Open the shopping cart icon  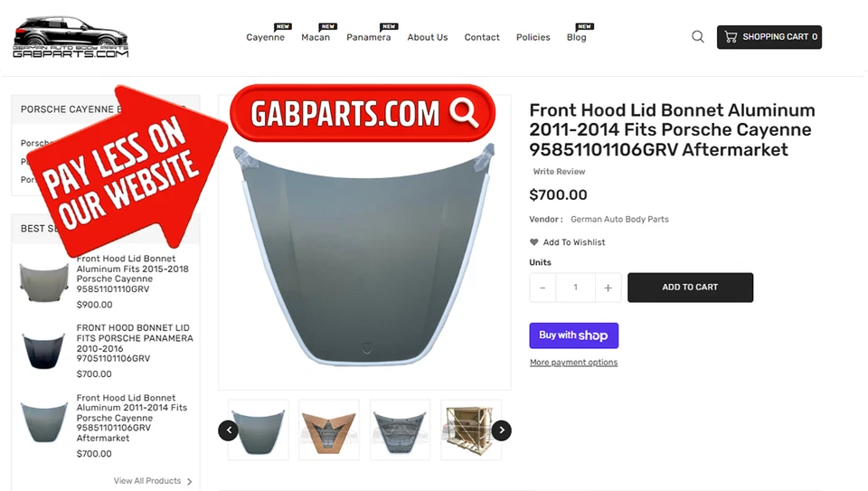coord(731,37)
